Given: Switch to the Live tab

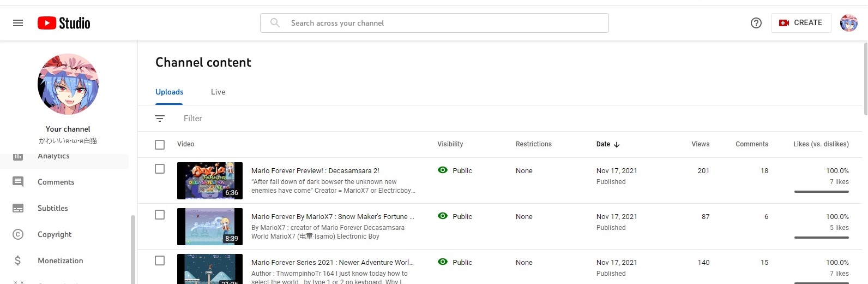Looking at the screenshot, I should click(x=218, y=92).
